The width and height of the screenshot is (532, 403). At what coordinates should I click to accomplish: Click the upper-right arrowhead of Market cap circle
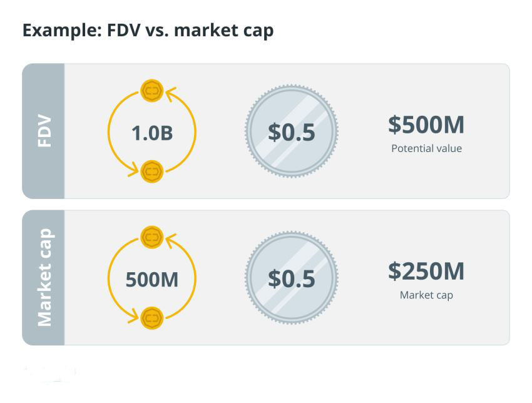[171, 241]
